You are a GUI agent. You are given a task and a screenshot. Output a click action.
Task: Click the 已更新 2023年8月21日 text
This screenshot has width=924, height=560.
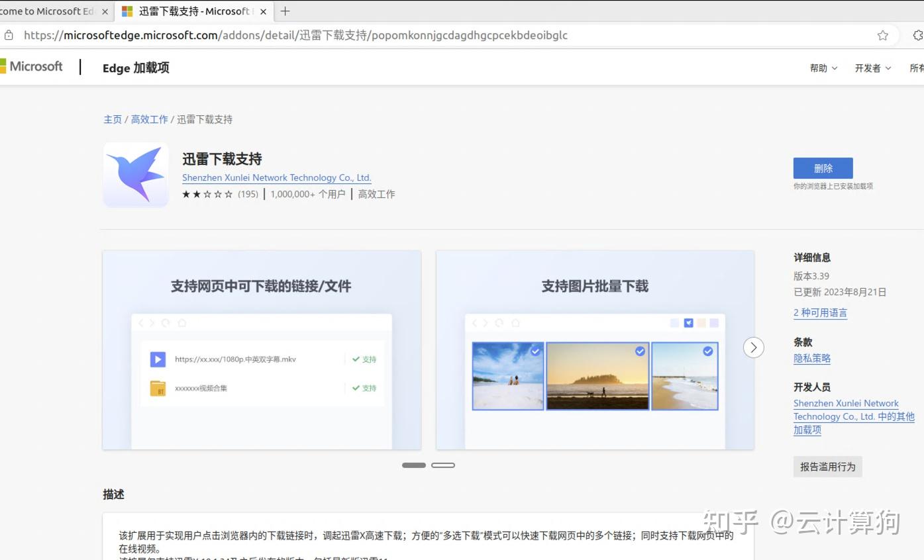tap(840, 292)
